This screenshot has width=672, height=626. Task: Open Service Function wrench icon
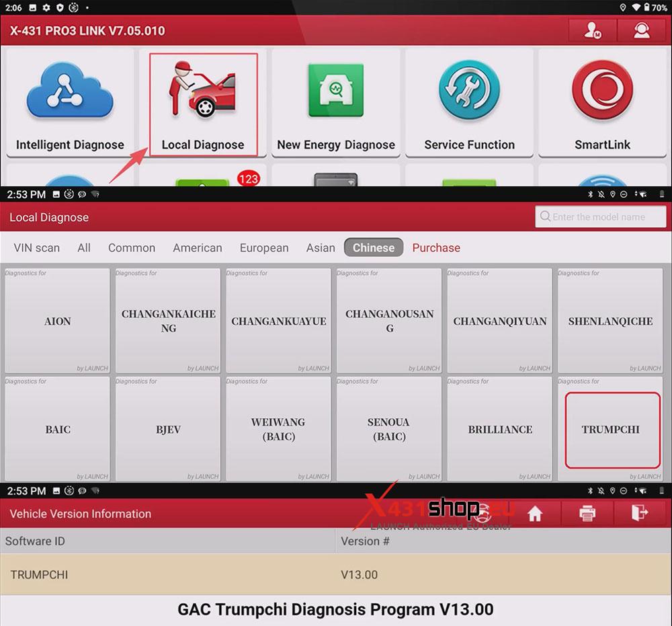coord(469,90)
